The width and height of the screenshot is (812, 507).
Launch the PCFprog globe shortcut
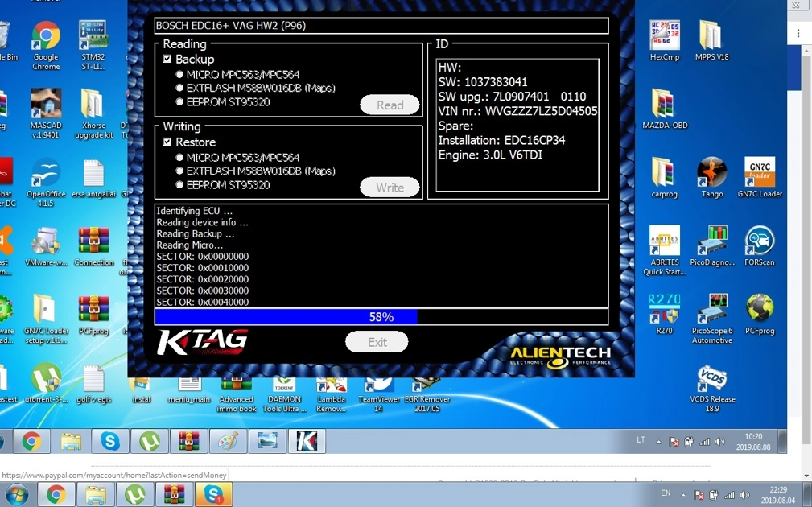click(x=760, y=315)
